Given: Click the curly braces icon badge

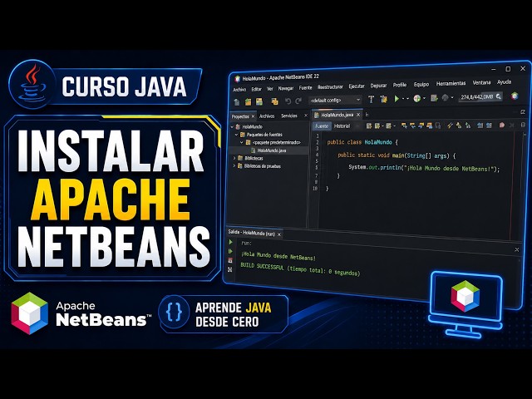Looking at the screenshot, I should (174, 313).
